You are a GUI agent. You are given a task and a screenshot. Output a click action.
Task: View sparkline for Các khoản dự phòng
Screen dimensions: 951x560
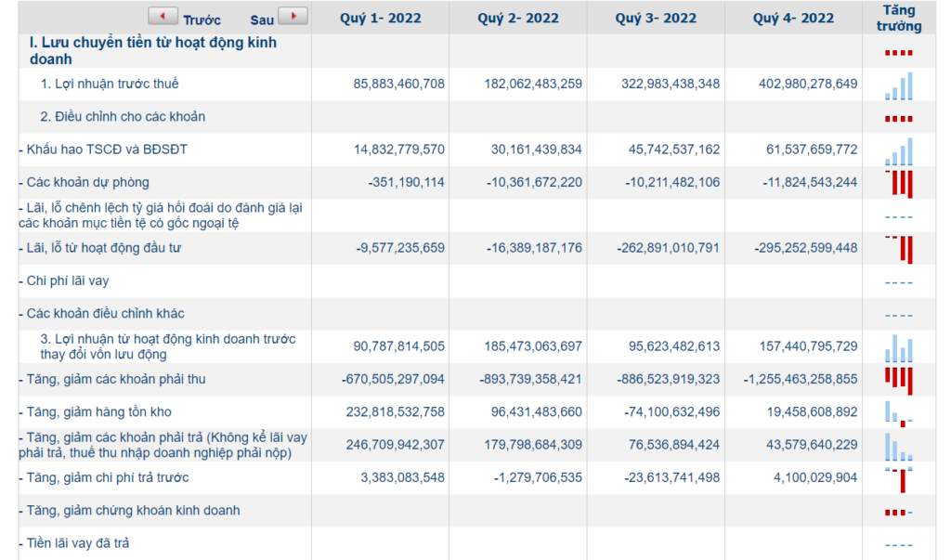[898, 184]
